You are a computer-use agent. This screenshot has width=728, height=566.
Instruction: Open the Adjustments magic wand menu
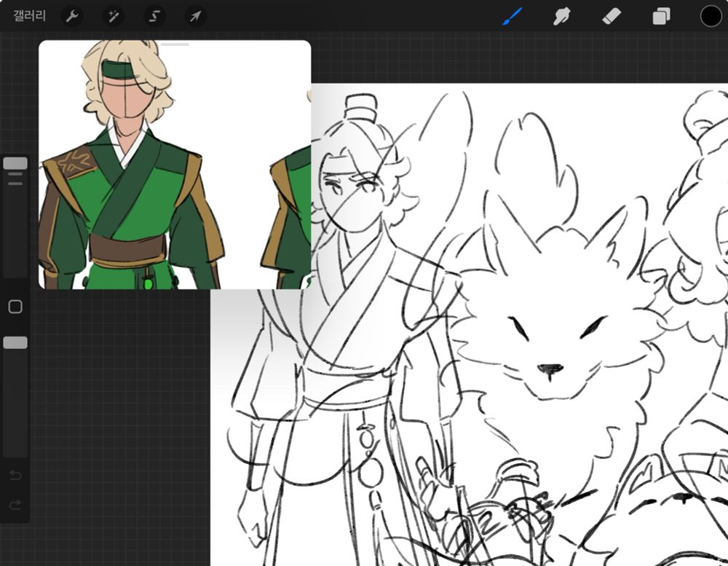(113, 16)
